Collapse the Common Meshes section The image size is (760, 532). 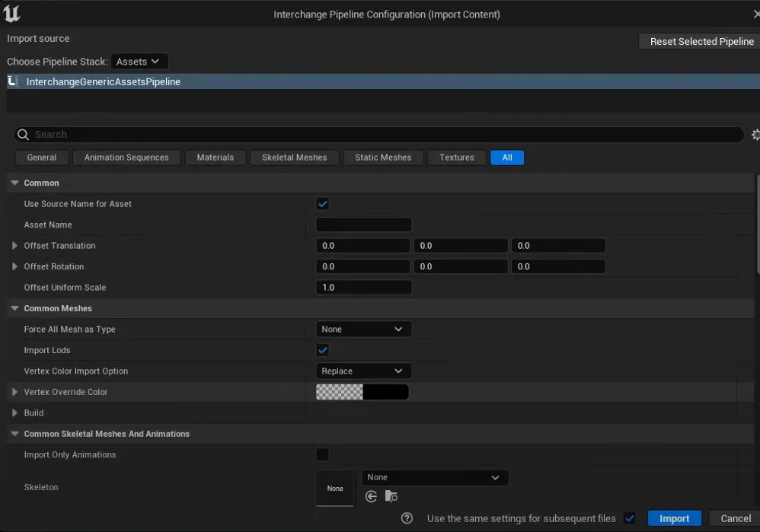(14, 308)
